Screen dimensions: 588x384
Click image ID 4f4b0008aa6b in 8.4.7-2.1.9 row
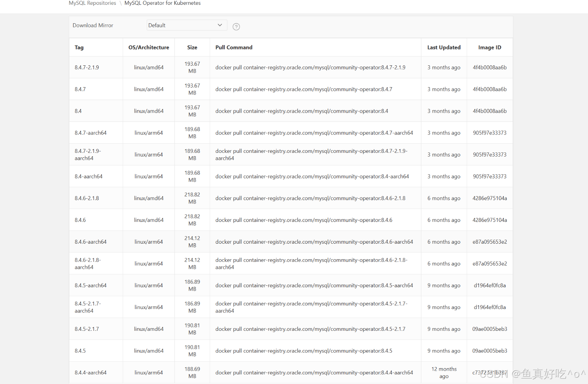pos(490,67)
